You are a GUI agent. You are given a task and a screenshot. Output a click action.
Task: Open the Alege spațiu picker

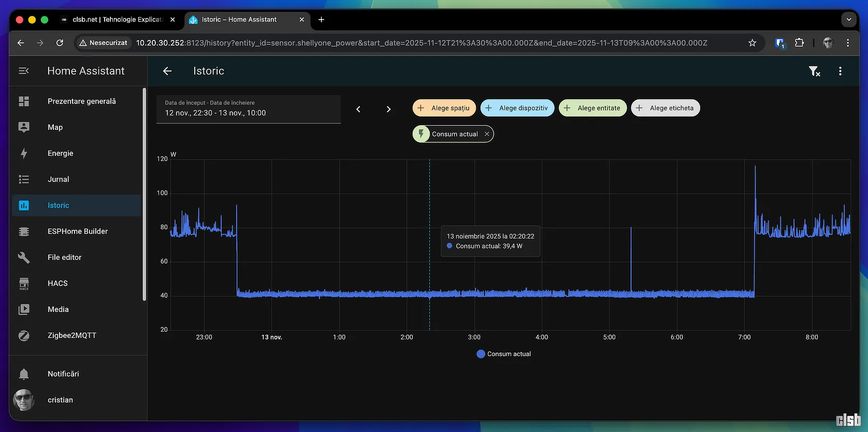click(x=444, y=108)
